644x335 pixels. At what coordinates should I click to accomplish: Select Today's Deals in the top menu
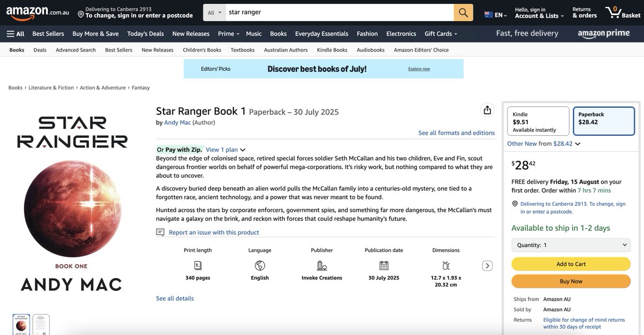point(145,33)
